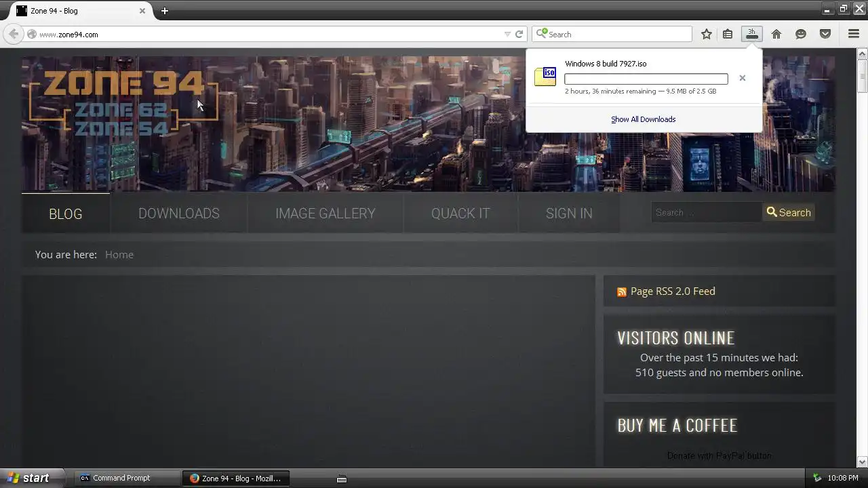Click the yellow site Search button
The image size is (868, 488).
click(x=789, y=212)
